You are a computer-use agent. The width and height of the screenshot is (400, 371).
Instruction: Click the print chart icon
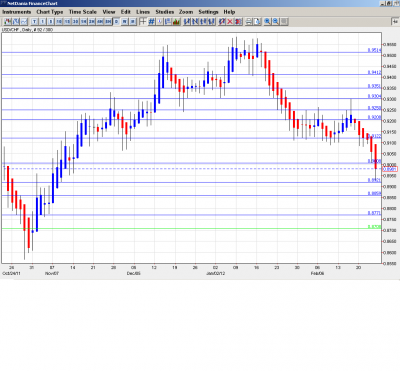click(249, 22)
